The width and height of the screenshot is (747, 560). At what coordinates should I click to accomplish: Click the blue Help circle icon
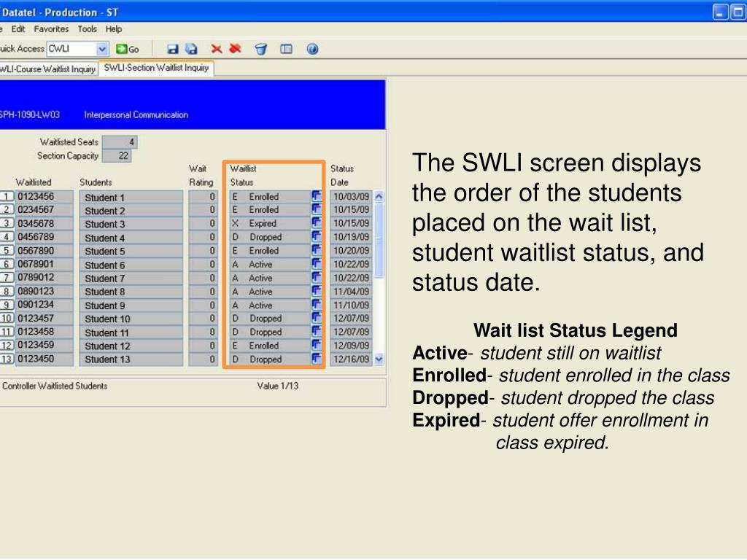(x=312, y=49)
